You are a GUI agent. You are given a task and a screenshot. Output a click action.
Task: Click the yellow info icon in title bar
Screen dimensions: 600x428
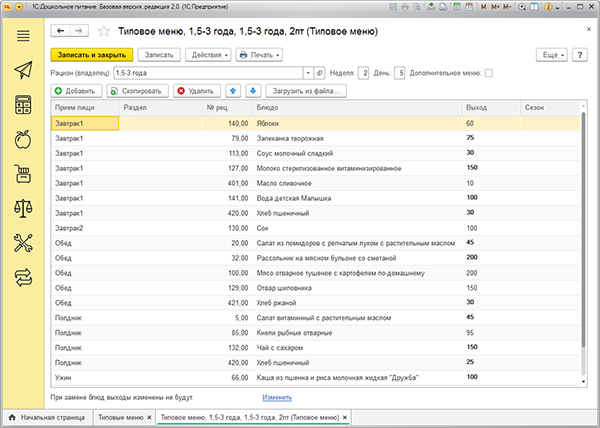click(x=548, y=7)
